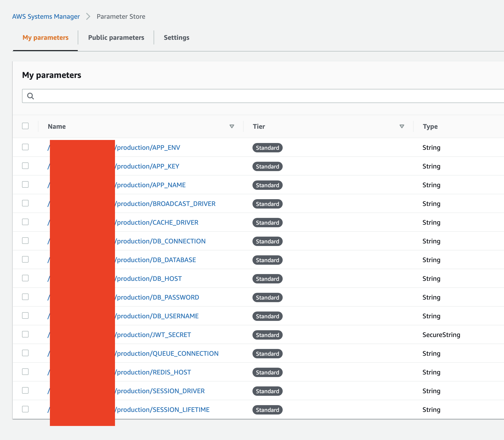Click the Standard badge in SESSION_LIFETIME row

coord(267,410)
